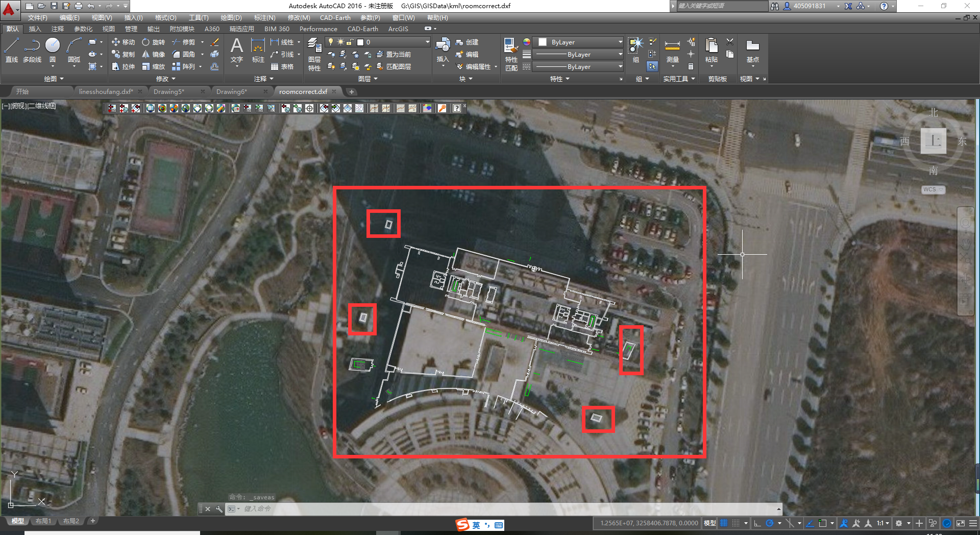Click 编辑属性 (Edit Attributes) button
Image resolution: width=980 pixels, height=535 pixels.
pos(474,66)
